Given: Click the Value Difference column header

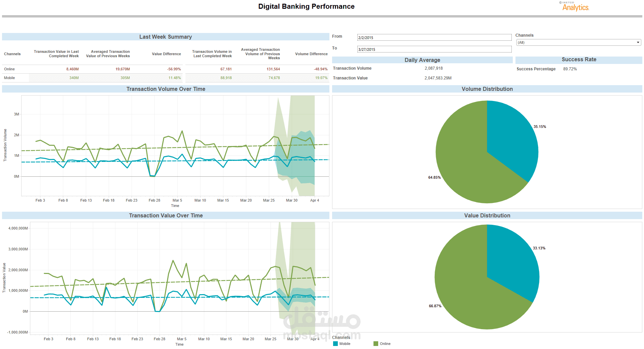Looking at the screenshot, I should tap(166, 54).
